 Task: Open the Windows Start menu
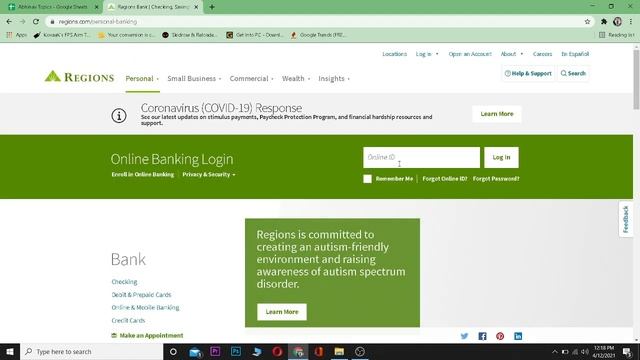[x=10, y=351]
